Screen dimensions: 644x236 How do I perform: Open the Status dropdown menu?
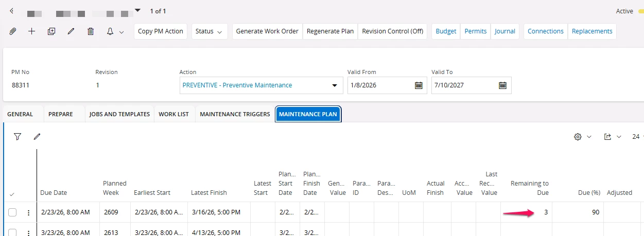[210, 31]
